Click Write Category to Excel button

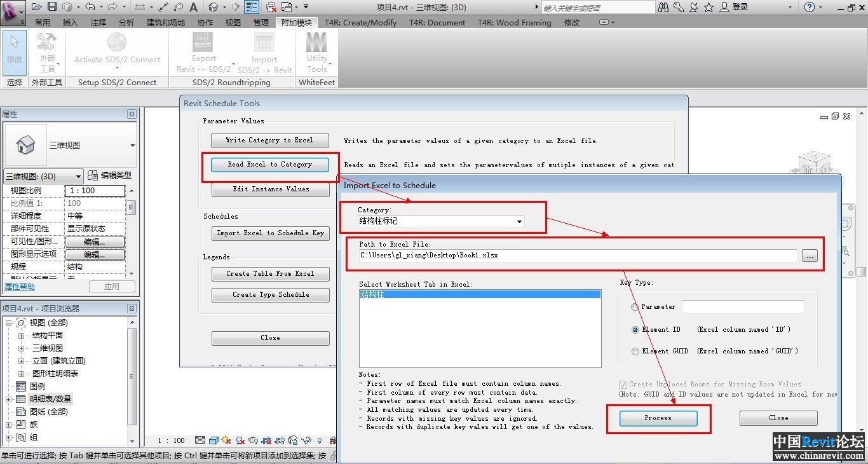pyautogui.click(x=270, y=140)
